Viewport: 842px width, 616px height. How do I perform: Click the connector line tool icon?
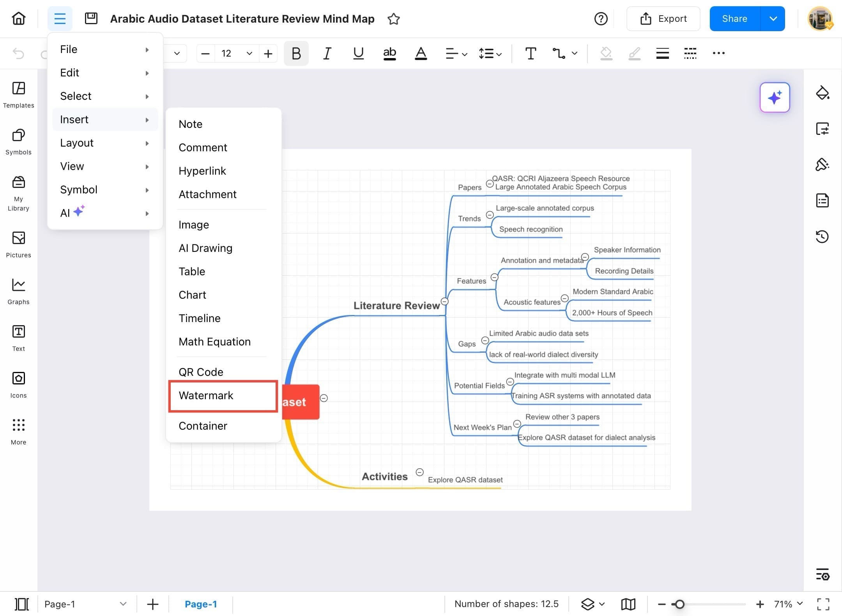click(559, 53)
